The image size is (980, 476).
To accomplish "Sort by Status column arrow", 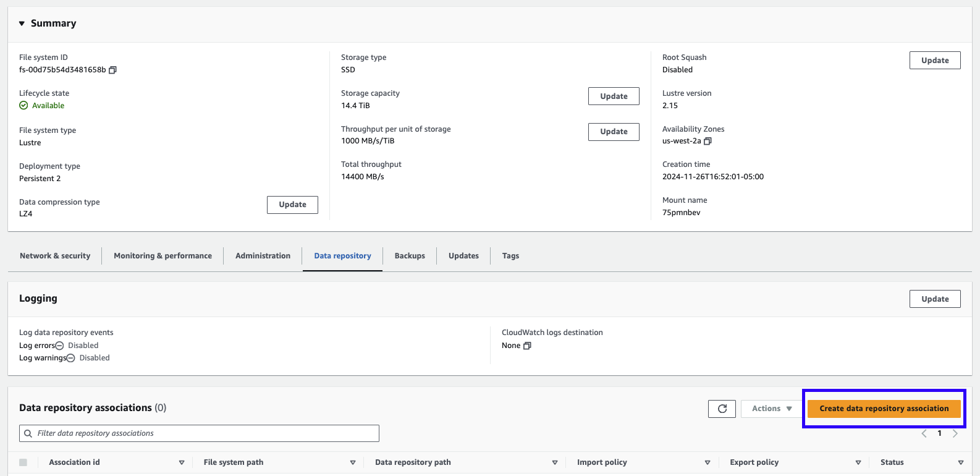I will pos(960,462).
